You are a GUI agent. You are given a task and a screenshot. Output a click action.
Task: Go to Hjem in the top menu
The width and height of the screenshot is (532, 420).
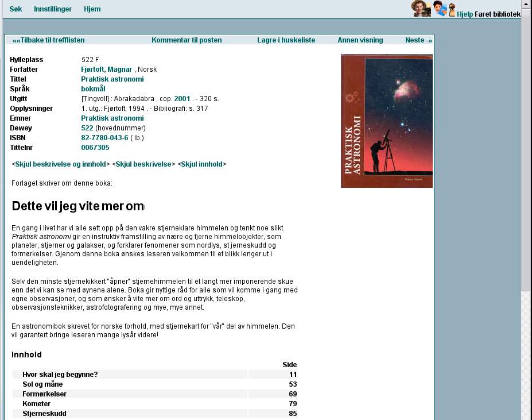[92, 9]
